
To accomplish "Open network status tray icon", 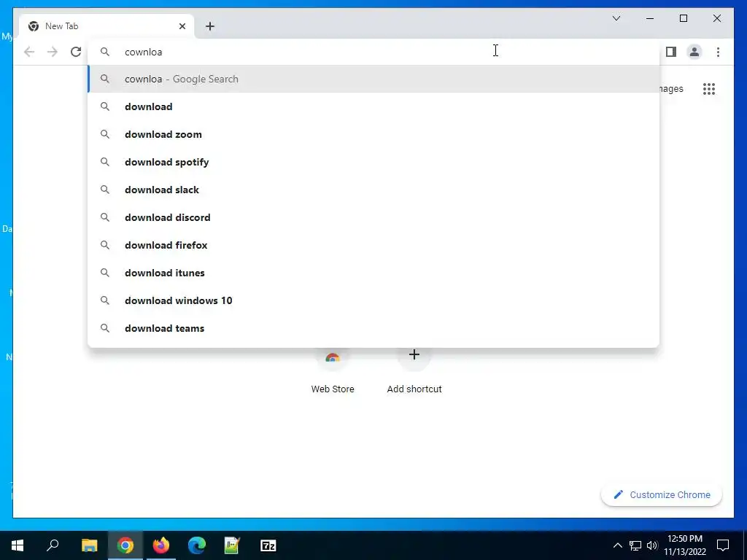I will tap(635, 545).
